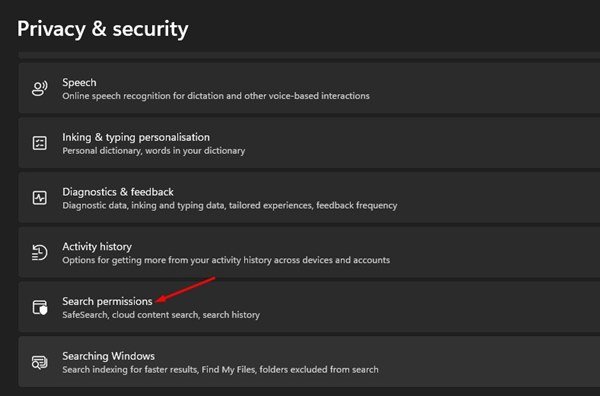This screenshot has width=600, height=396.
Task: Select Search permissions
Action: point(309,307)
